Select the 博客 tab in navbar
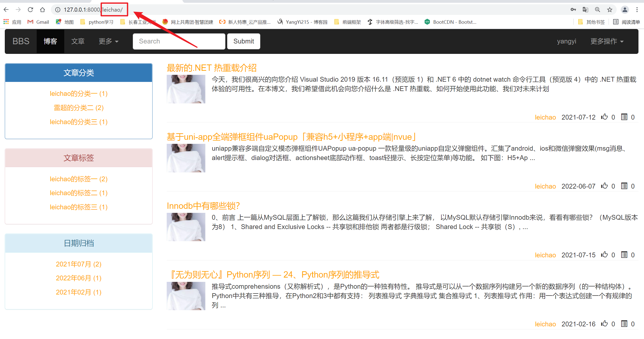The width and height of the screenshot is (644, 339). click(50, 41)
